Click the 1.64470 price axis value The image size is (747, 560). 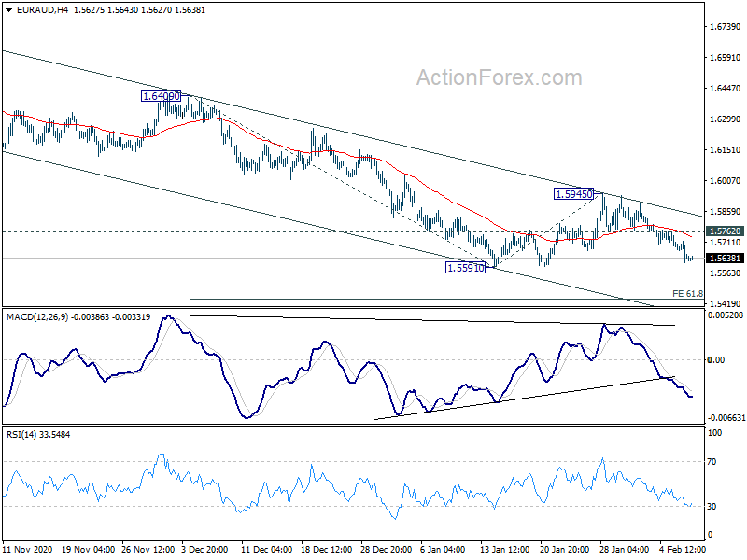pyautogui.click(x=726, y=88)
